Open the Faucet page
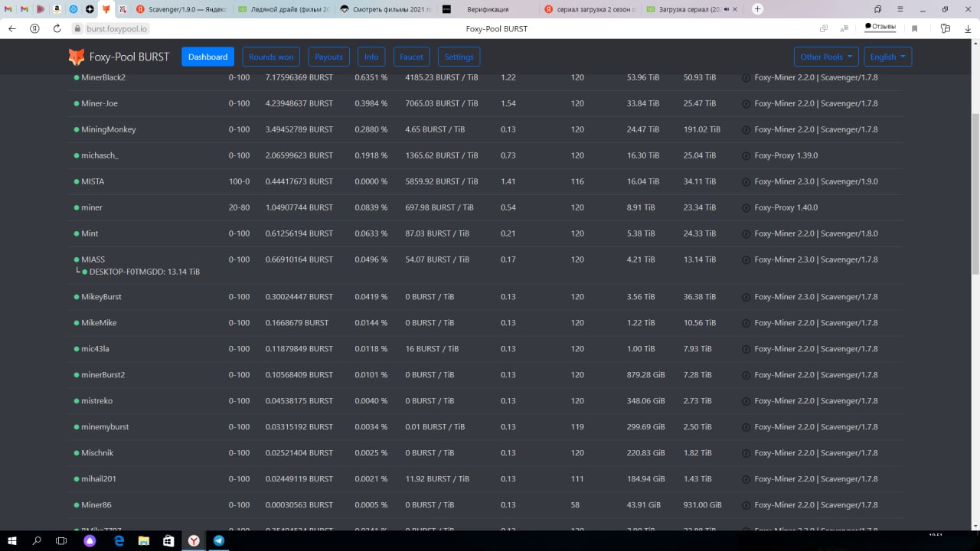 click(411, 57)
